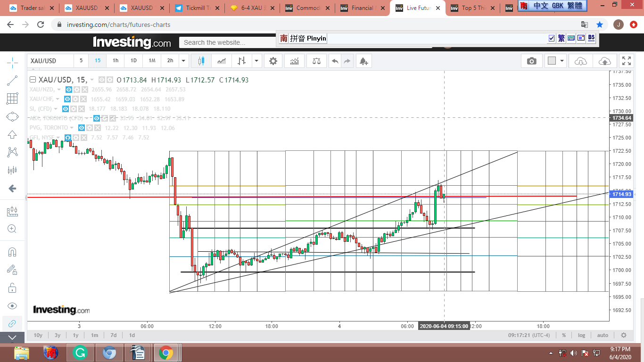Open chart settings gear in toolbar
644x362 pixels.
pos(273,61)
